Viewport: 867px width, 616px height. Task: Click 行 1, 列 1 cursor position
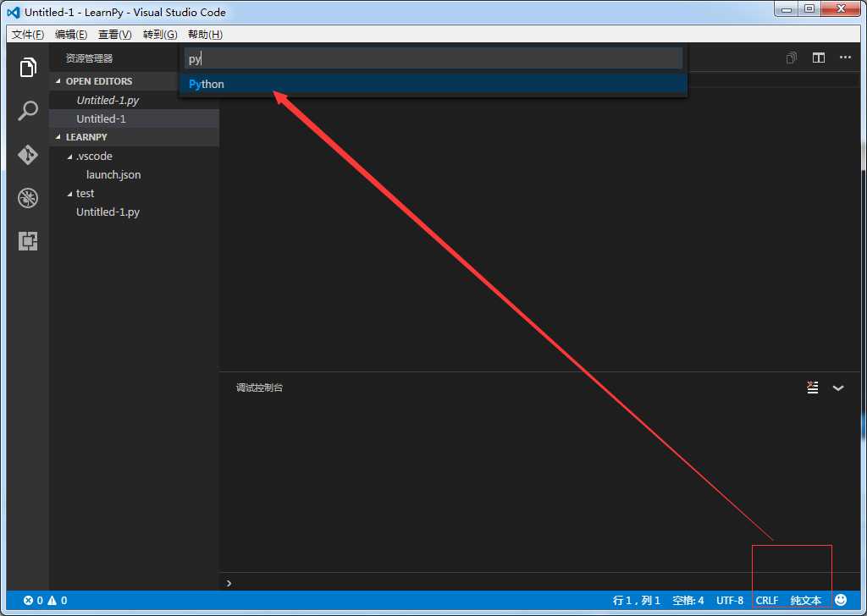click(637, 601)
